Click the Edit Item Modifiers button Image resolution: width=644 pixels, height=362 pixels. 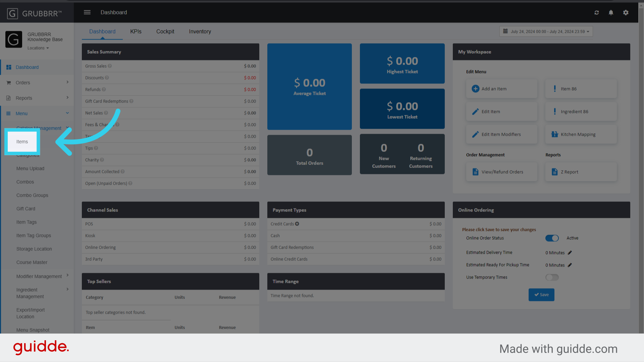502,134
